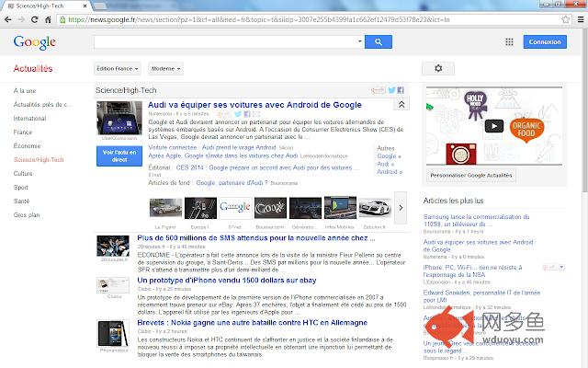This screenshot has width=588, height=368.
Task: Open Samsung lance la commercialisation most-read link
Action: tap(476, 221)
